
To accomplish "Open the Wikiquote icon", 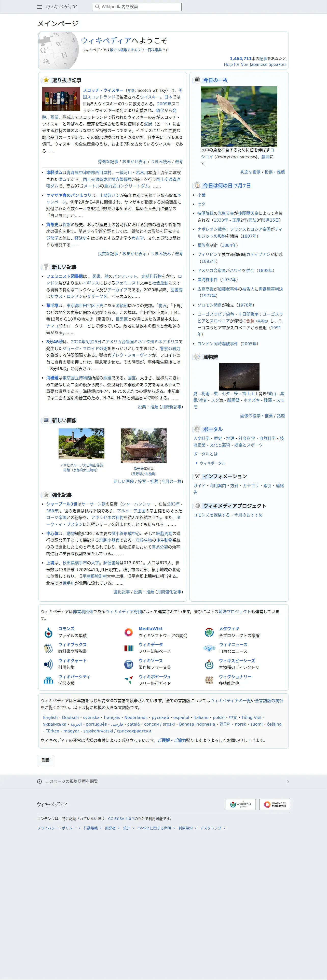I will 48,664.
